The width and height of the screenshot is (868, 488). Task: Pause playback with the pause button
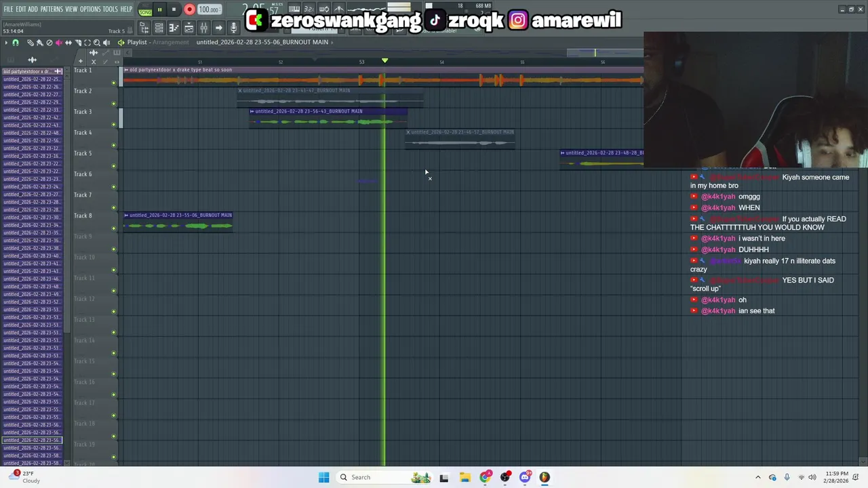pos(160,9)
